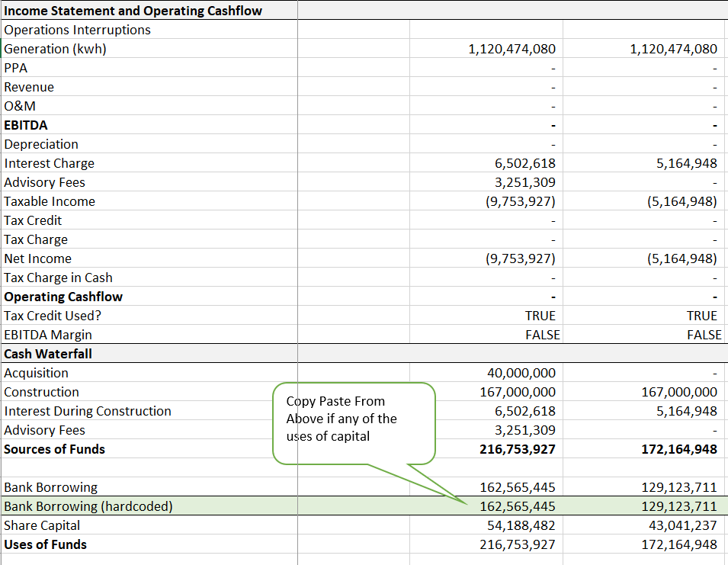Click the 'Bank Borrowing (hardcoded)' label
Screen dimensions: 728x565
[x=88, y=506]
